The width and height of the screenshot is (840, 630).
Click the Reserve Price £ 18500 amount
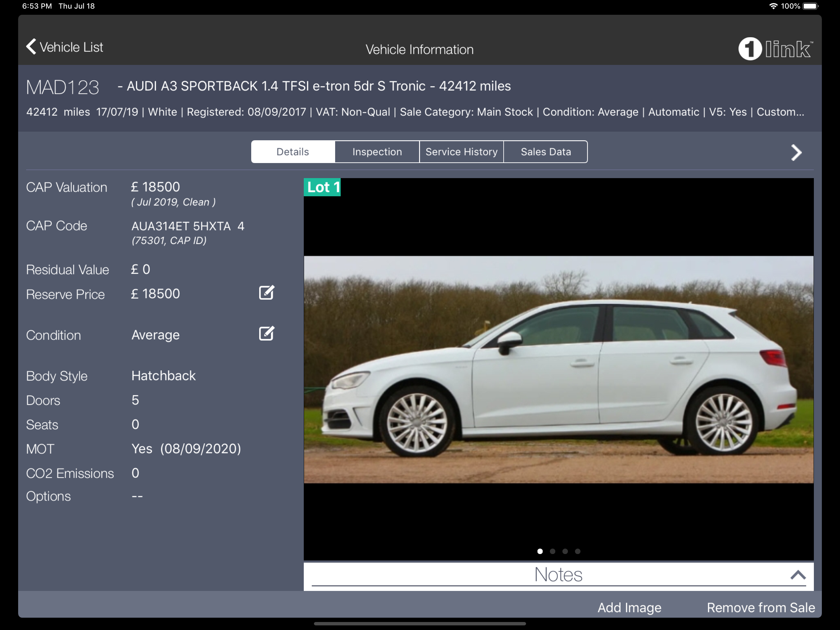tap(155, 294)
